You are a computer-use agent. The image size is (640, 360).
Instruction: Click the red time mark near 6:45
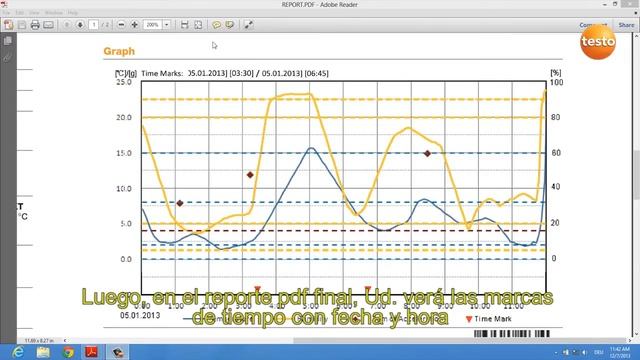[x=367, y=289]
